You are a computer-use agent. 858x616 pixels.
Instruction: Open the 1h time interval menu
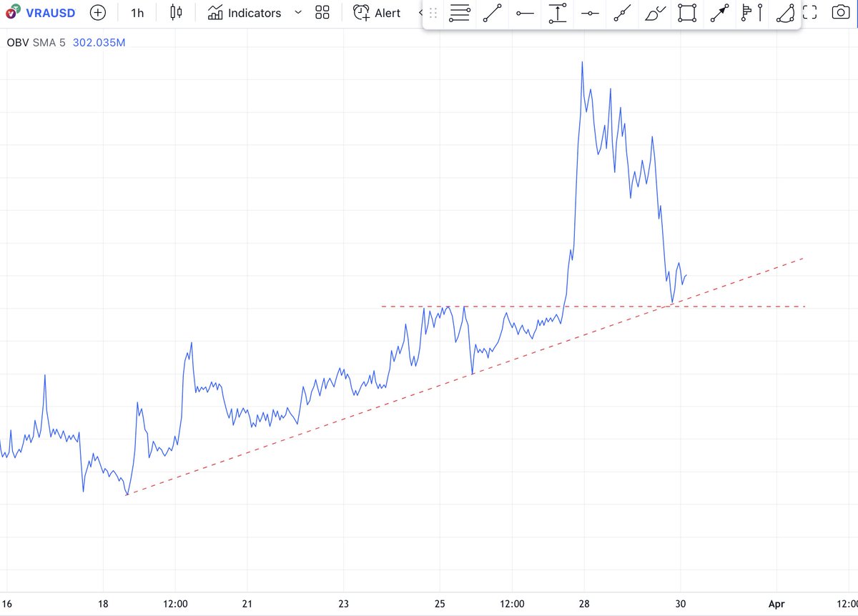137,13
